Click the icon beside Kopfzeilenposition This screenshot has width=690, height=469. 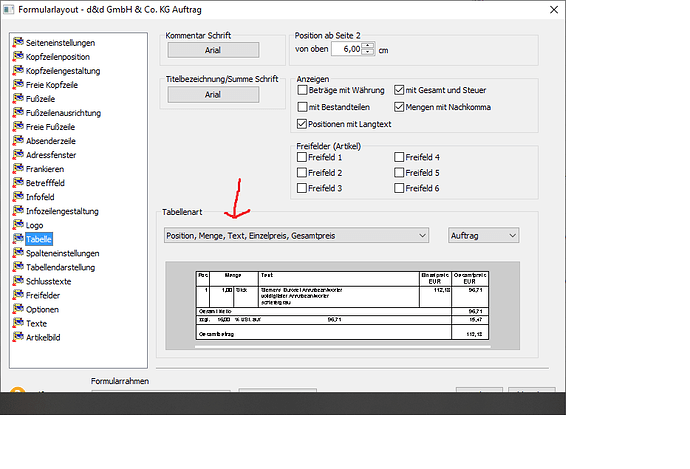(x=18, y=56)
